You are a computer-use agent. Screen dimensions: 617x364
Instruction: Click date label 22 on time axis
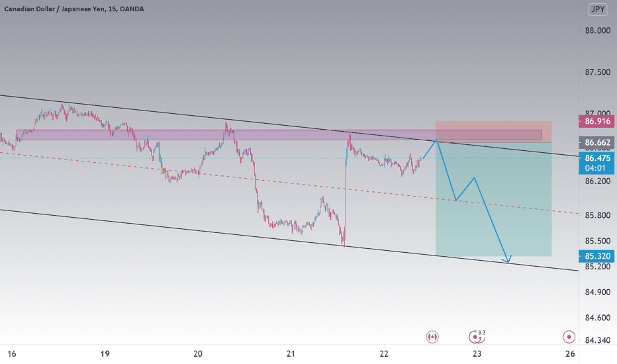tap(384, 354)
